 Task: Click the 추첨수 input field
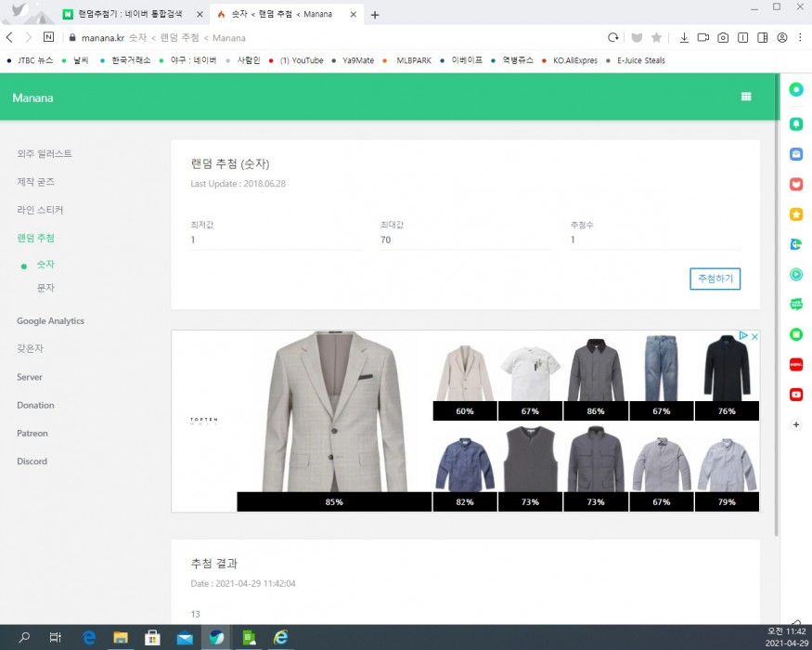tap(655, 240)
